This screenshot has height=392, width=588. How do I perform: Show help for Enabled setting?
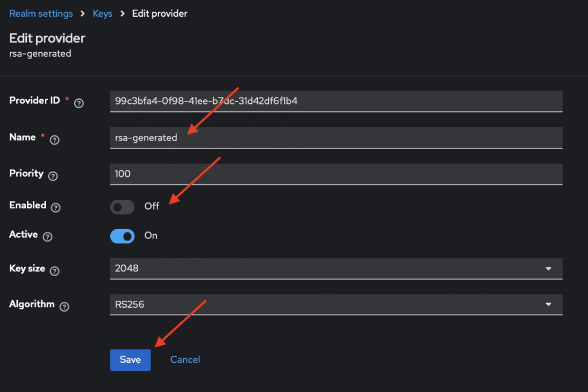(56, 207)
